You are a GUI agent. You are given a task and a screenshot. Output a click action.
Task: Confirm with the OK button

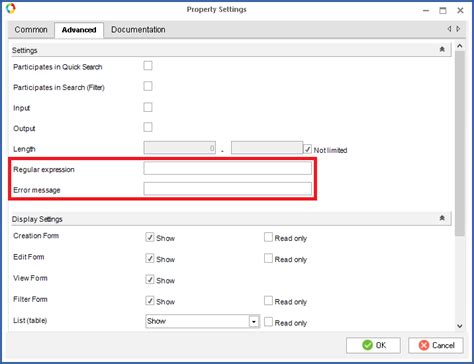tap(373, 345)
